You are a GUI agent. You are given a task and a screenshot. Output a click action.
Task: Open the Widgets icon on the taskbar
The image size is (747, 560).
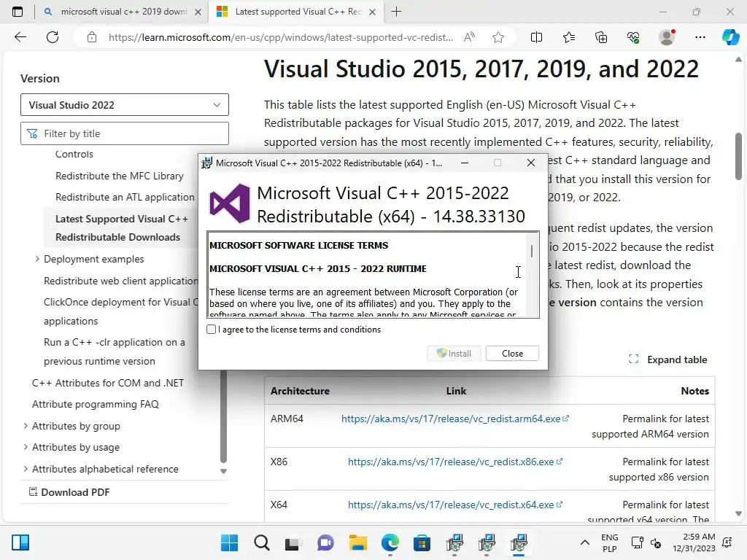coord(20,542)
